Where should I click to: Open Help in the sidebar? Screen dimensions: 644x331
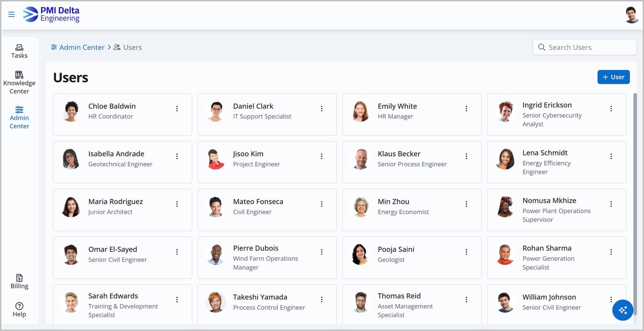pyautogui.click(x=19, y=310)
